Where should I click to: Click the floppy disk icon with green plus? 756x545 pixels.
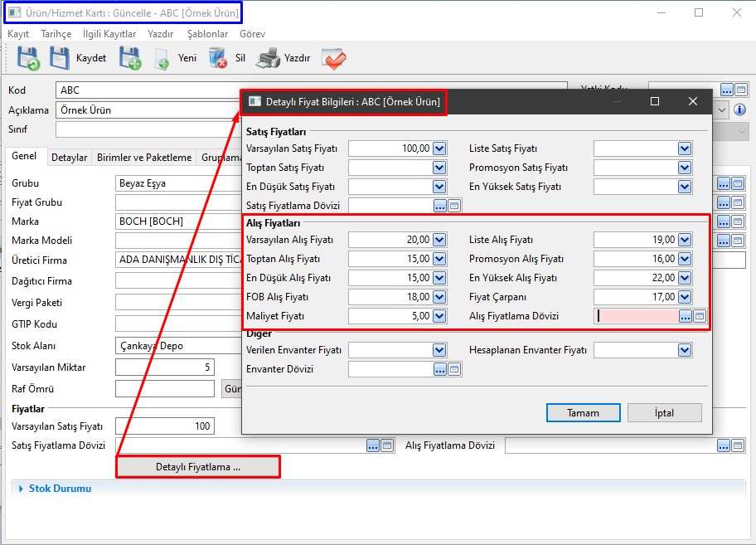click(130, 58)
